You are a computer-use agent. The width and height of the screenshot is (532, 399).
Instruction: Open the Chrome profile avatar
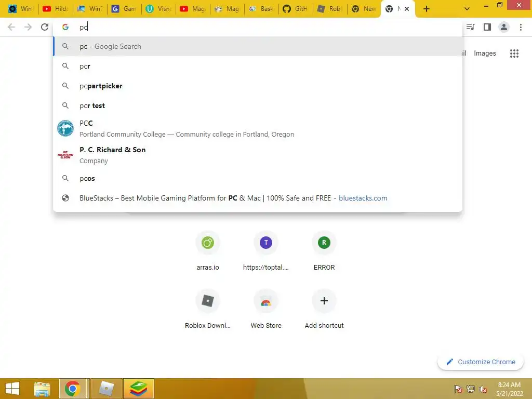pyautogui.click(x=504, y=27)
